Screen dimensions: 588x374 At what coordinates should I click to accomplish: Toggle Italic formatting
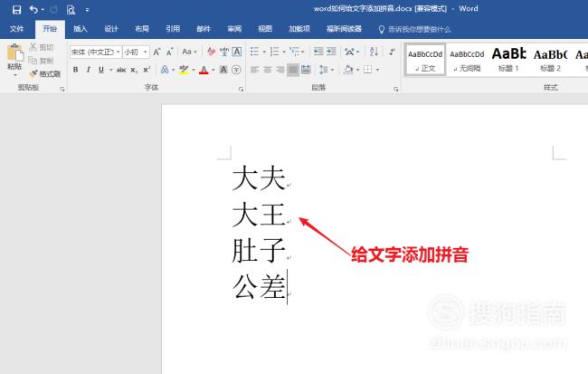coord(89,70)
